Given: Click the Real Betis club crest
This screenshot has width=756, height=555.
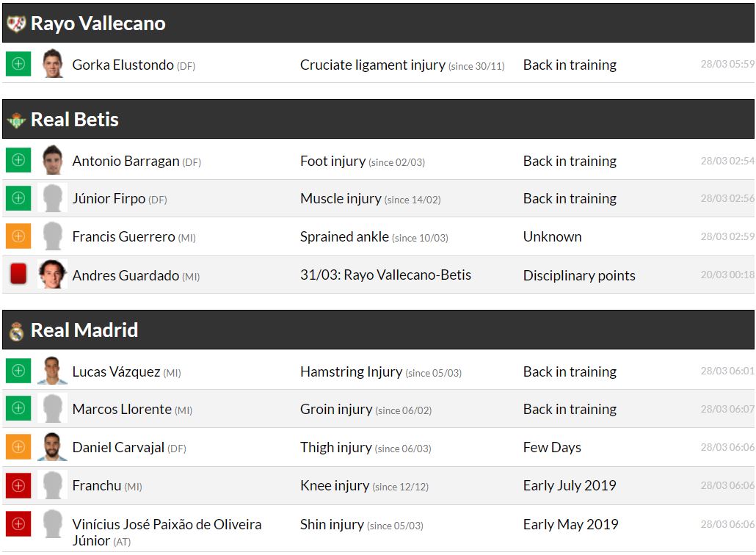Looking at the screenshot, I should 16,120.
